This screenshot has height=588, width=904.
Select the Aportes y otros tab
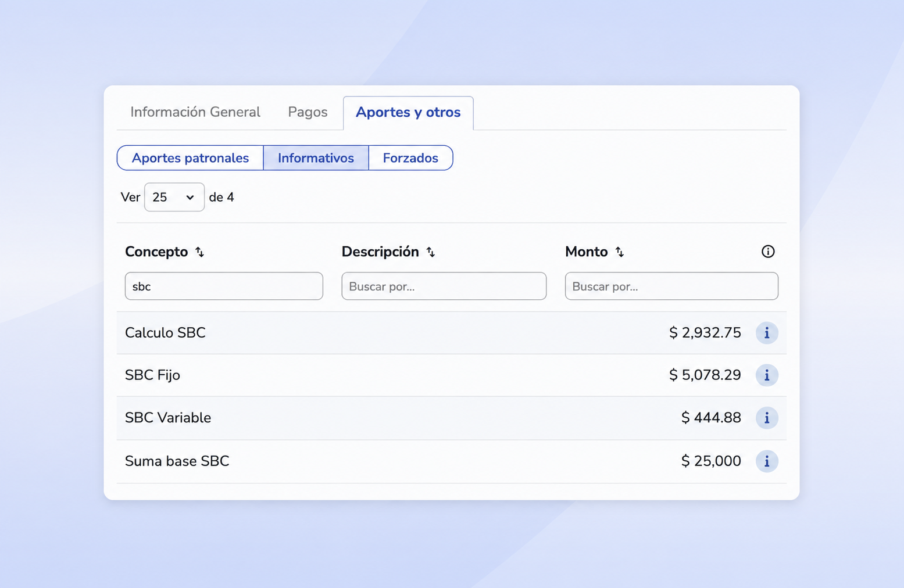[x=408, y=113]
